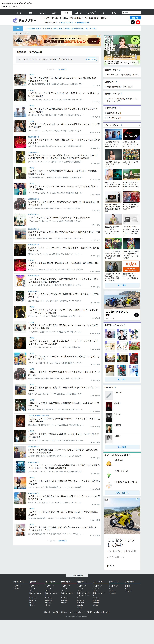Image resolution: width=154 pixels, height=644 pixels.
Task: Open ニュース in the sub navigation
Action: (x=58, y=18)
